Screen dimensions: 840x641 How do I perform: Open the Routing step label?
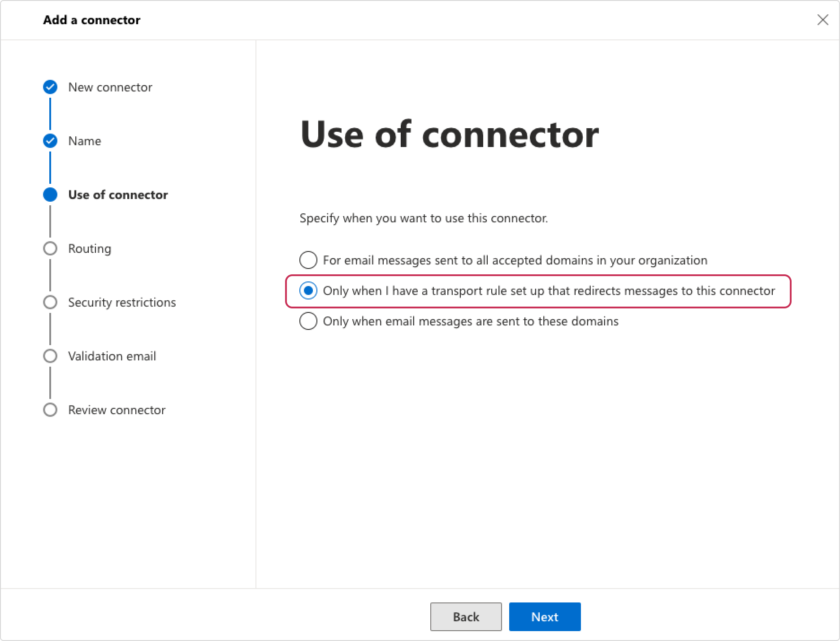(90, 249)
